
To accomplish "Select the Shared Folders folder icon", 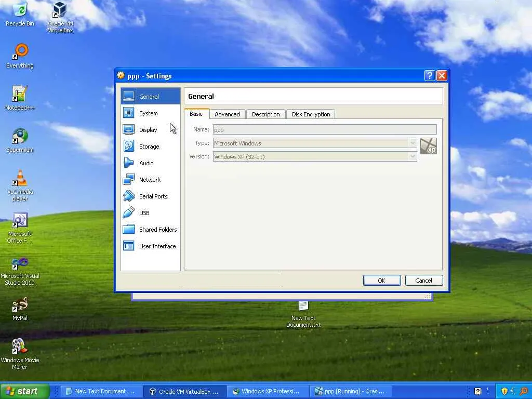I will click(x=129, y=229).
